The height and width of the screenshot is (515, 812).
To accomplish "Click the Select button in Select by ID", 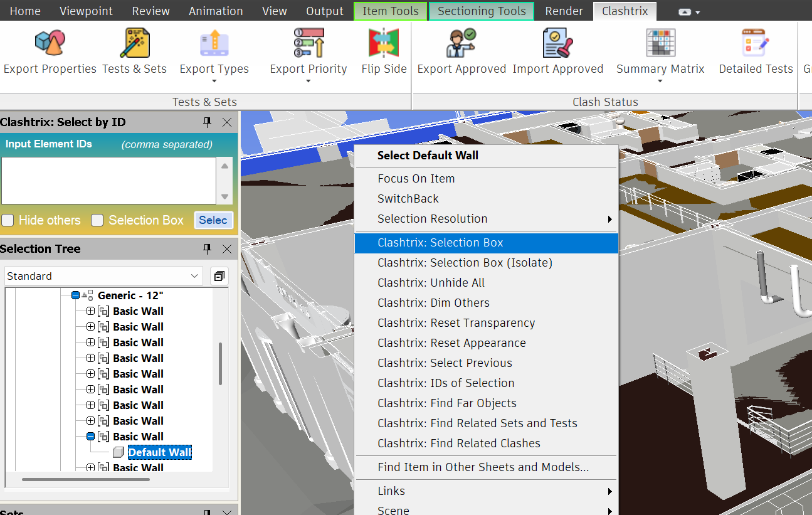I will 213,220.
